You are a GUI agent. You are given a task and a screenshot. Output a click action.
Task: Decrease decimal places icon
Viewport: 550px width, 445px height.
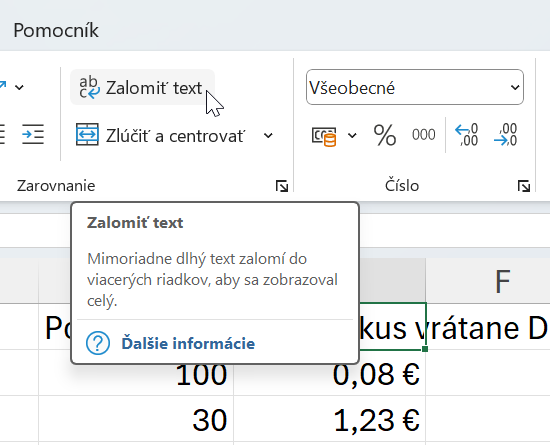pos(505,135)
